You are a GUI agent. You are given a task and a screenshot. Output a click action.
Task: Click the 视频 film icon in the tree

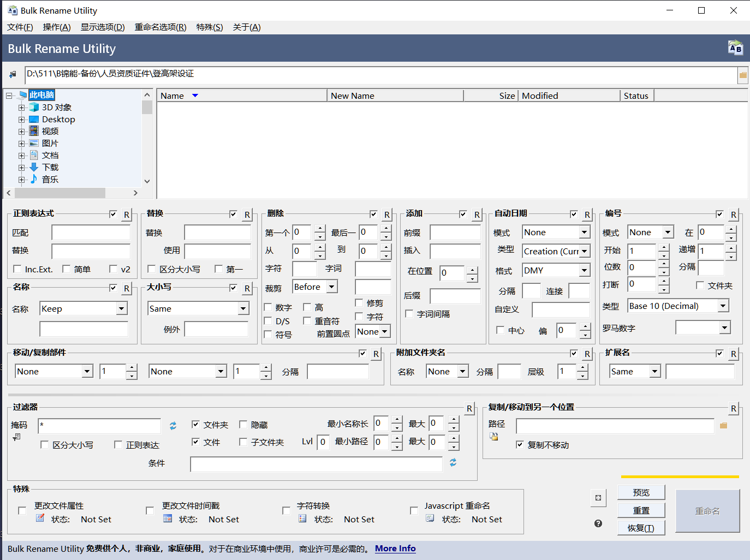34,131
